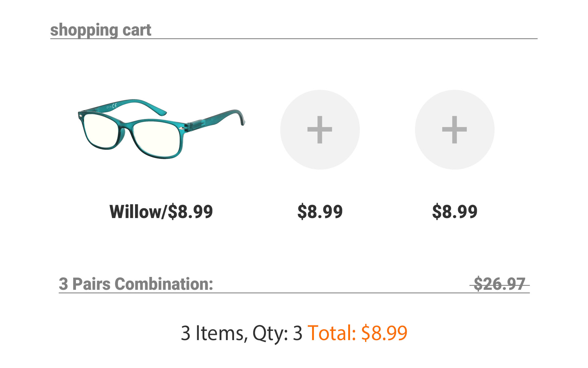This screenshot has width=588, height=368.
Task: Click the orange Total: $8.99 text
Action: click(x=357, y=333)
